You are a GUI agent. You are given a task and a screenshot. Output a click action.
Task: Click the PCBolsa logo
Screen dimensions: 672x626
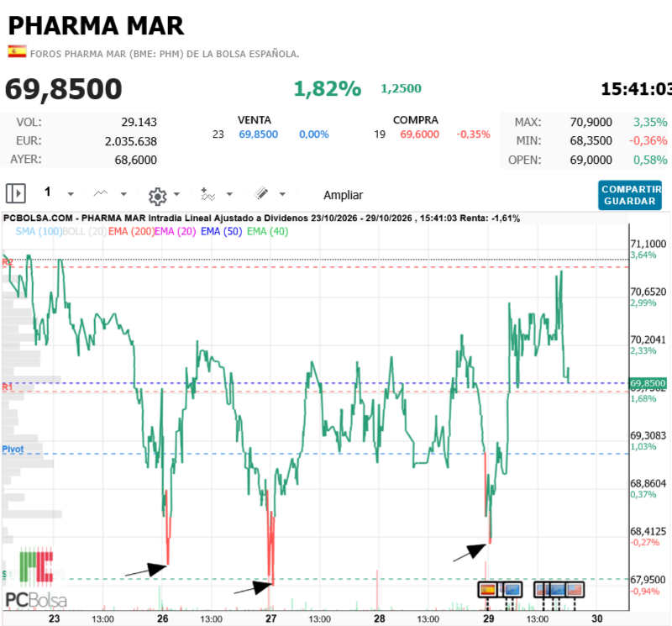pyautogui.click(x=36, y=578)
